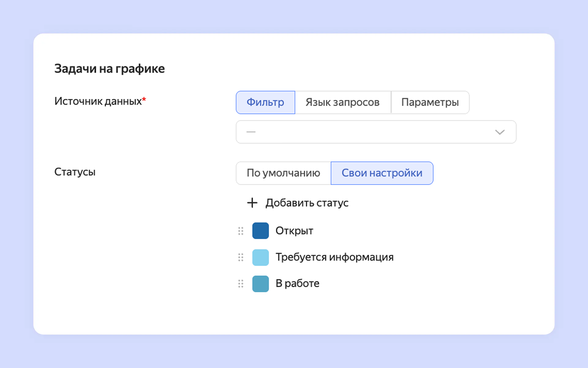Open the teal В работе color swatch
588x368 pixels.
[260, 284]
